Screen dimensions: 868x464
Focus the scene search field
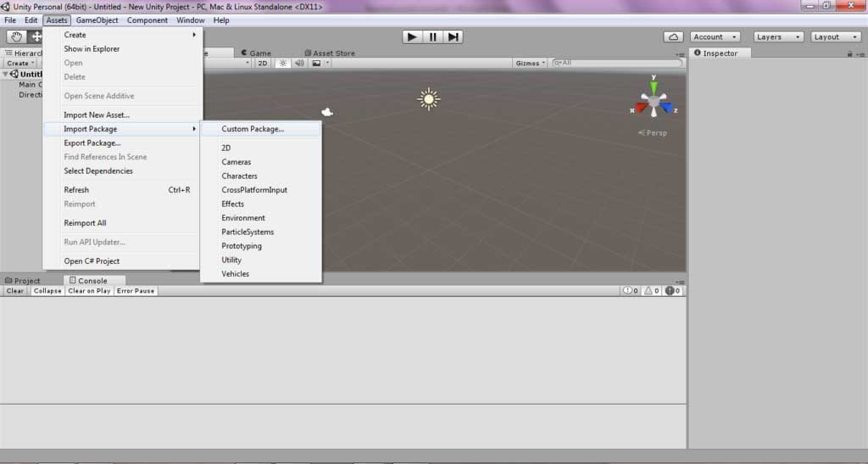click(617, 63)
